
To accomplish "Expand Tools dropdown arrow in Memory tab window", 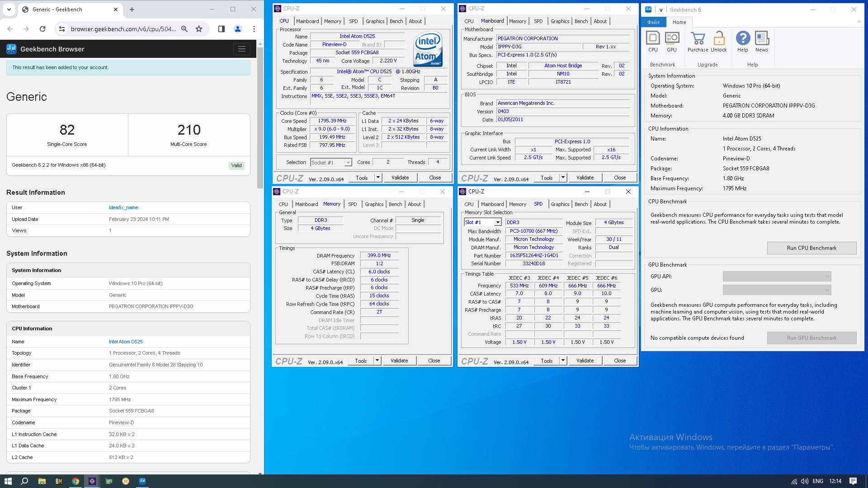I will [x=377, y=361].
